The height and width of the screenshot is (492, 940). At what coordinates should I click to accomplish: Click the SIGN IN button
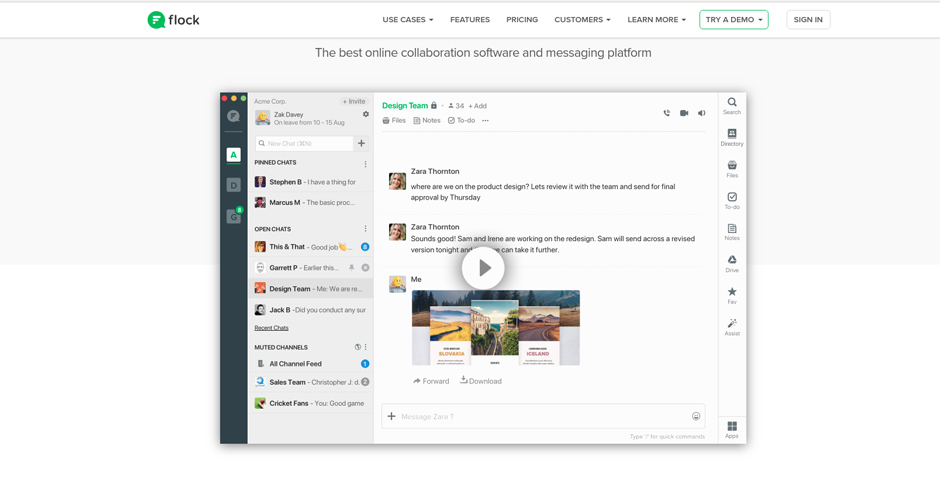point(808,20)
